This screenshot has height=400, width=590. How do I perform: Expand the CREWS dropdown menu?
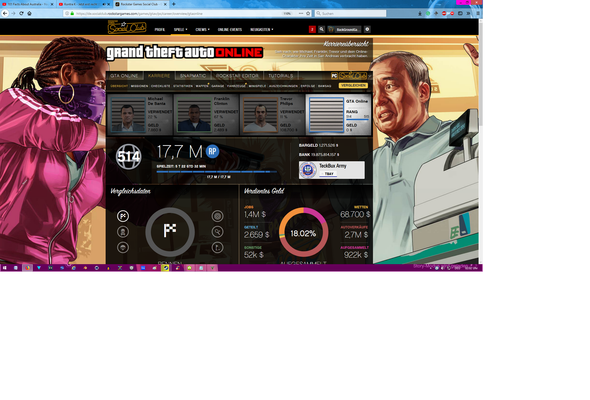202,29
